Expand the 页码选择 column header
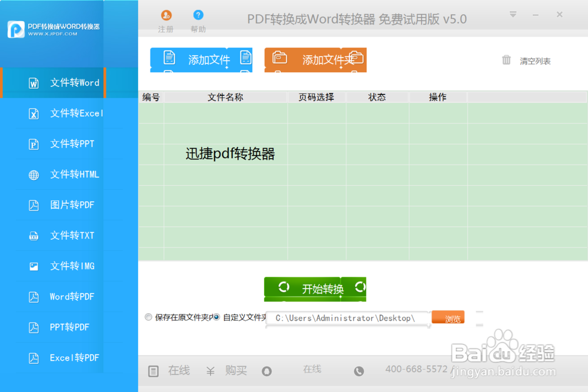Image resolution: width=588 pixels, height=392 pixels. 317,96
